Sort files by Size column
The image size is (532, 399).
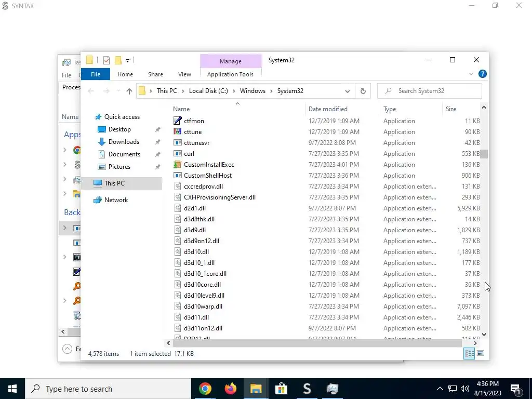[x=461, y=109]
